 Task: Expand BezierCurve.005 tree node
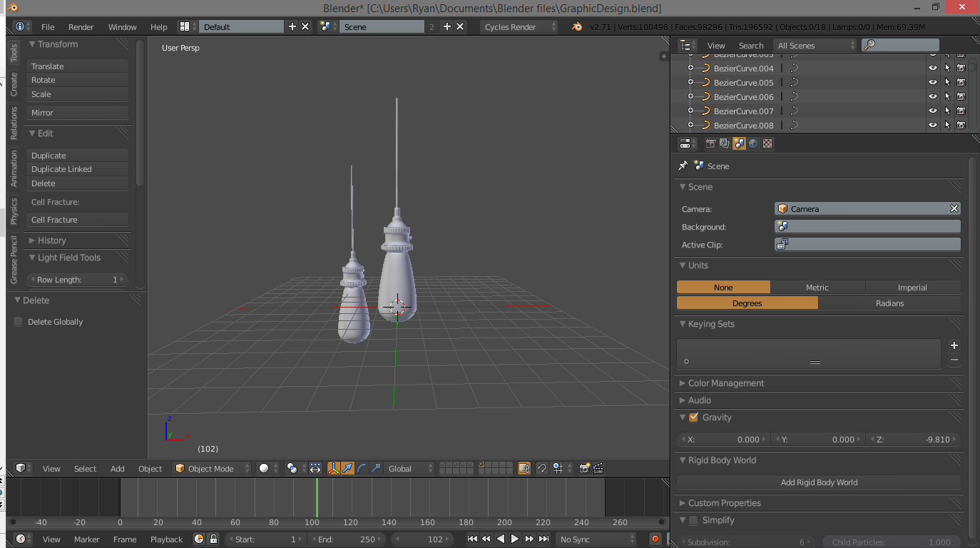(690, 82)
